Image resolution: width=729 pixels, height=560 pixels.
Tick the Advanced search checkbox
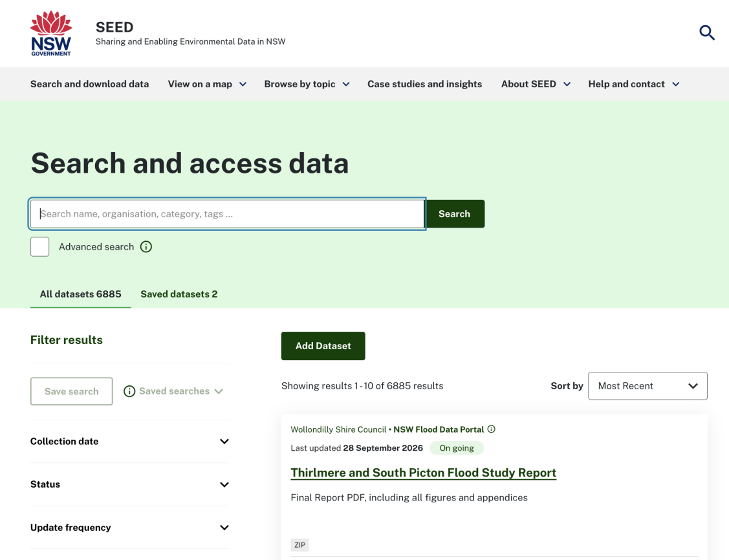click(x=39, y=247)
